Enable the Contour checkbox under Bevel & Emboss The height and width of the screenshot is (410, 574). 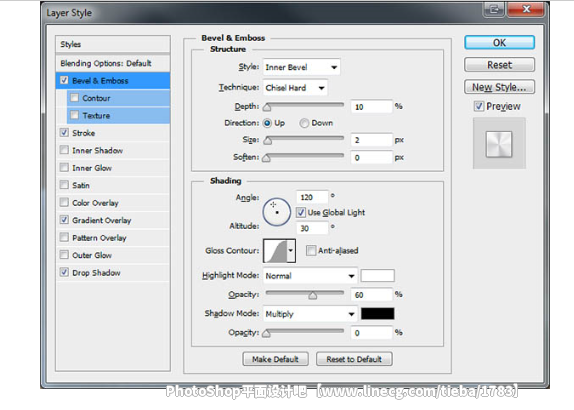pos(75,98)
